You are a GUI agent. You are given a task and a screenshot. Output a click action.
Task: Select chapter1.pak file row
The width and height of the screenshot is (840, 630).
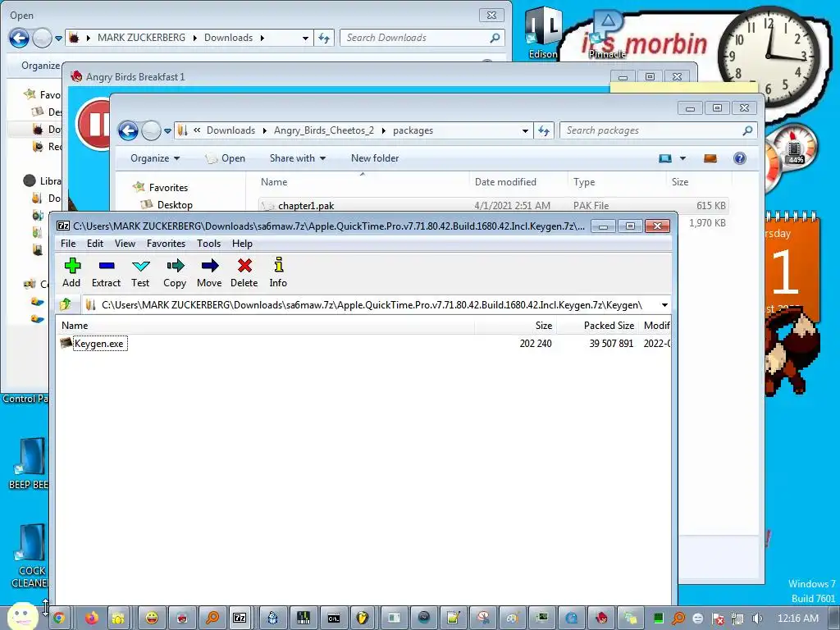493,205
